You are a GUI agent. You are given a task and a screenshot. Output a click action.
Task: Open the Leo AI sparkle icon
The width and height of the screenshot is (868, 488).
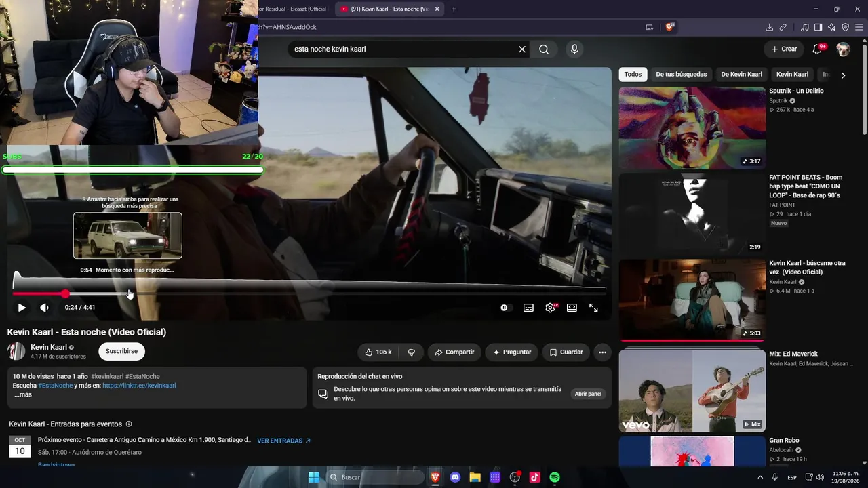coord(831,27)
